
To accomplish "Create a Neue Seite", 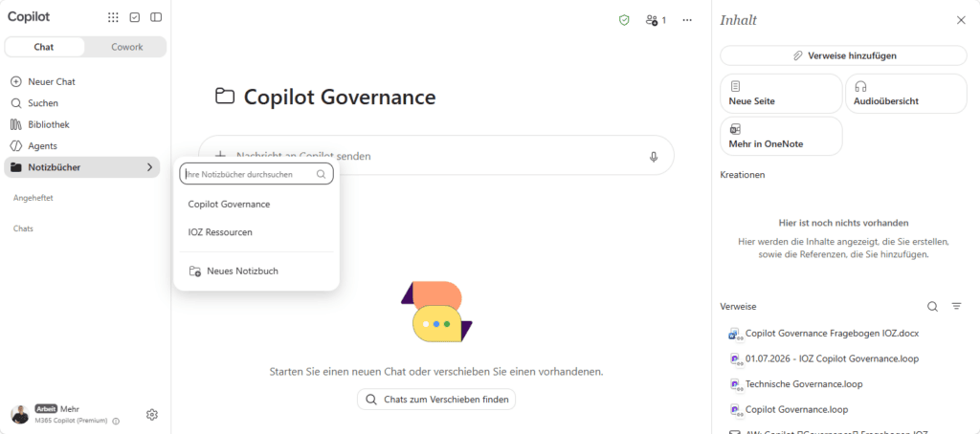I will coord(781,94).
